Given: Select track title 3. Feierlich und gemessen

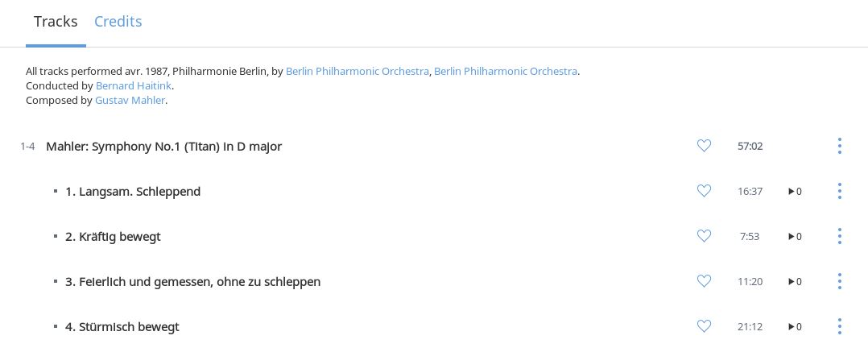Looking at the screenshot, I should coord(192,281).
